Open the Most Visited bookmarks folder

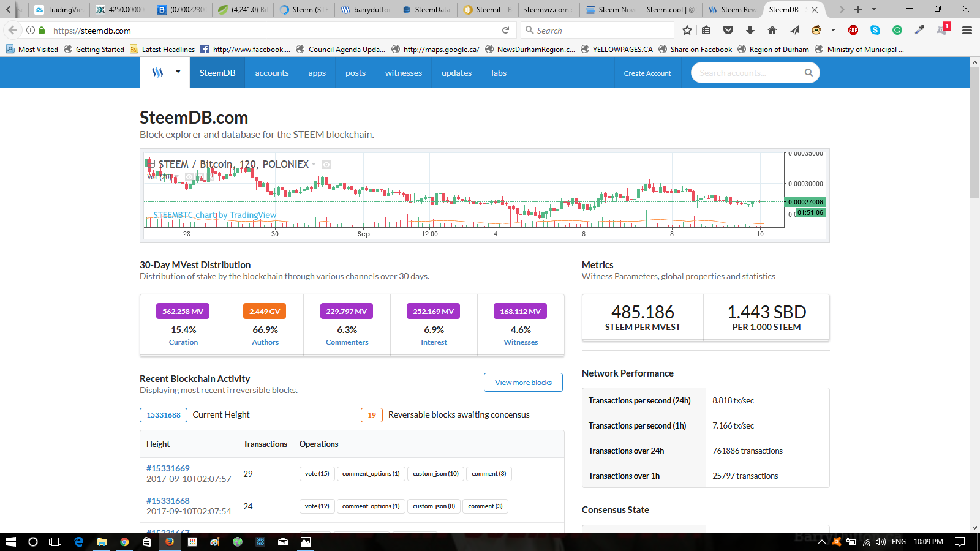point(32,49)
